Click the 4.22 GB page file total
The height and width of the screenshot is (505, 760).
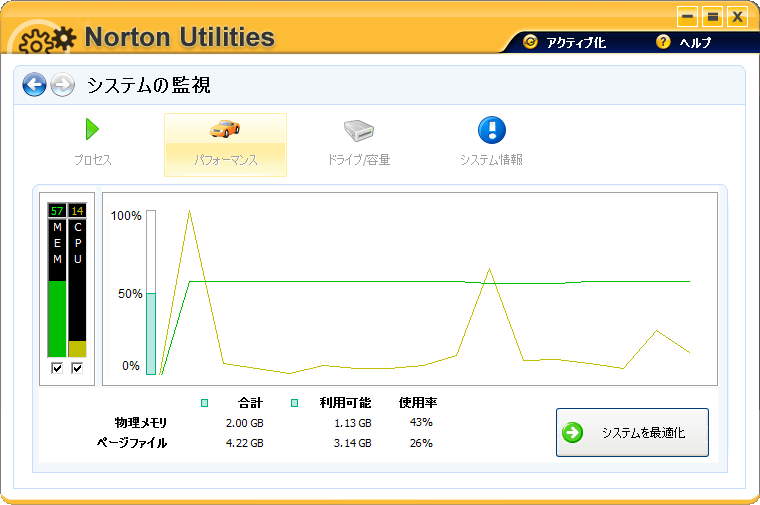[245, 443]
